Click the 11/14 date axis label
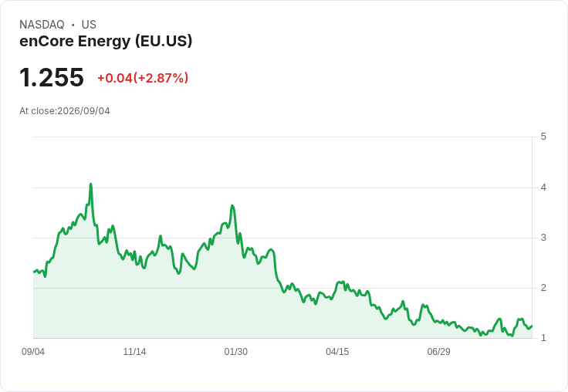Viewport: 568px width, 392px height. tap(134, 351)
